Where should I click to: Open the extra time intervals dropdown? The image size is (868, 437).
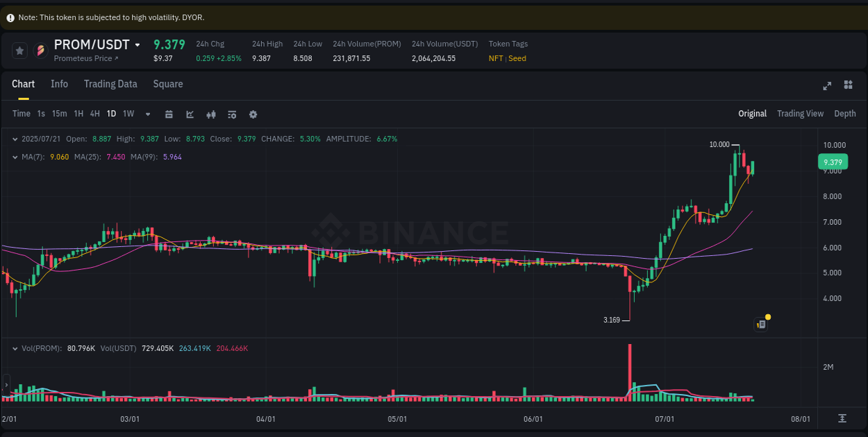(x=147, y=114)
